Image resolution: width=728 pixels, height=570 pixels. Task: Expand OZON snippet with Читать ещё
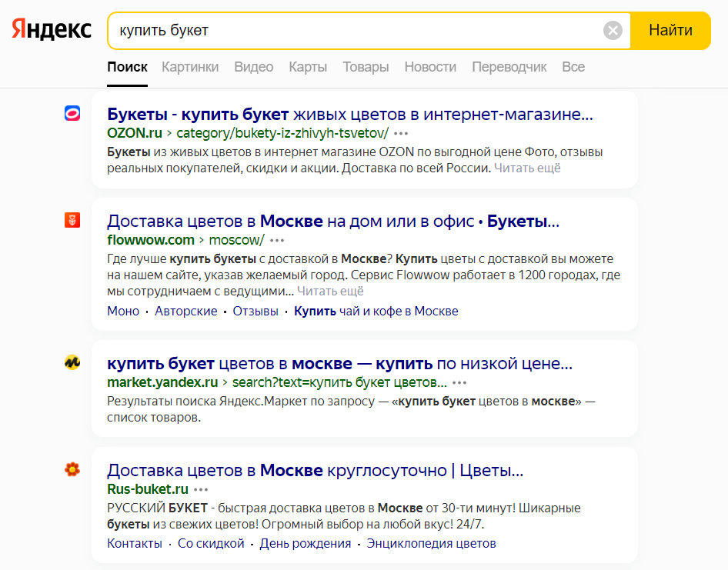(527, 168)
